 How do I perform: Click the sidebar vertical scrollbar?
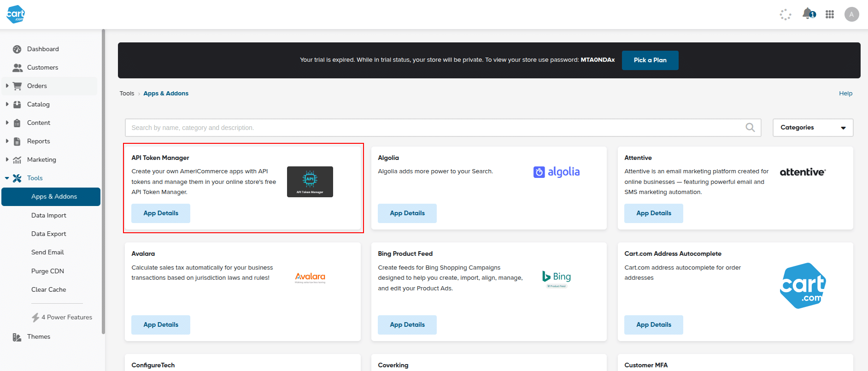103,182
